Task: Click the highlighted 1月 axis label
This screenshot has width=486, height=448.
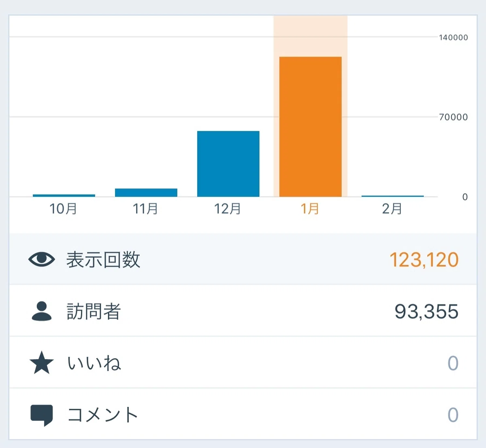Action: [310, 209]
